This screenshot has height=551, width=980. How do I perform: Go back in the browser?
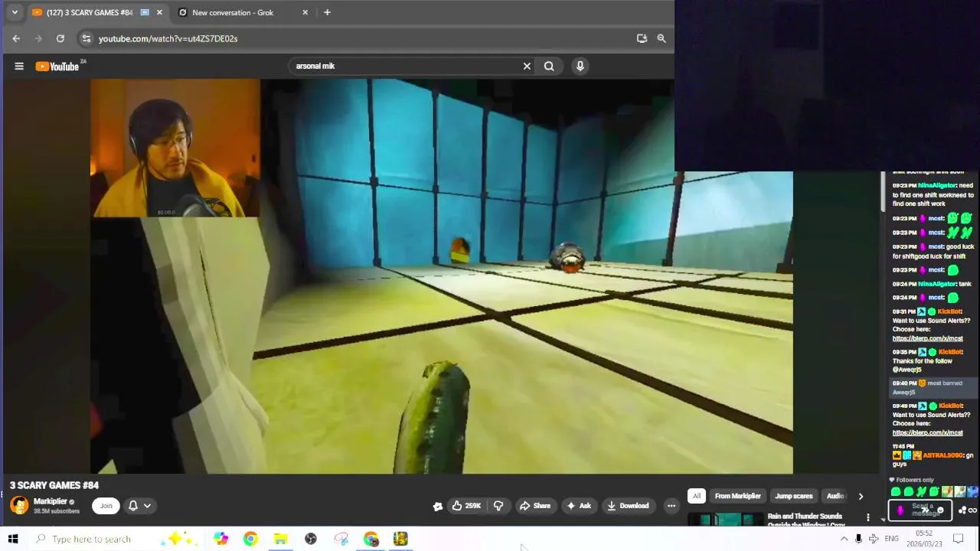tap(16, 38)
